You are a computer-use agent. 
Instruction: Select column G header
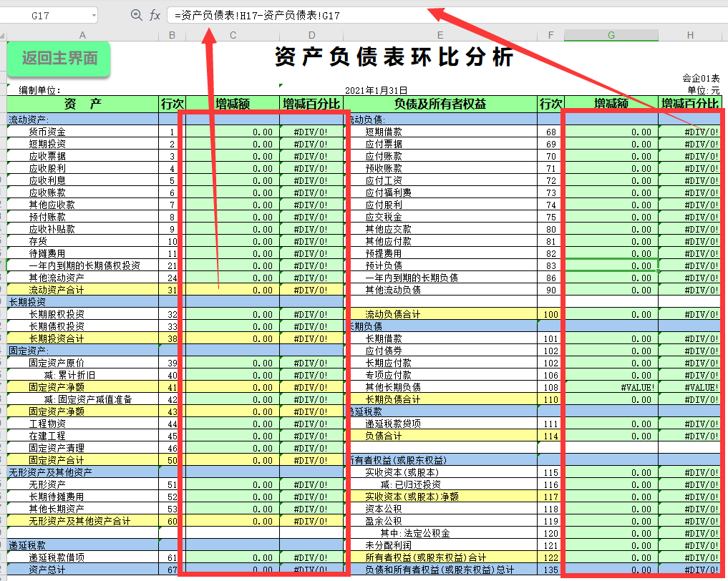point(611,34)
